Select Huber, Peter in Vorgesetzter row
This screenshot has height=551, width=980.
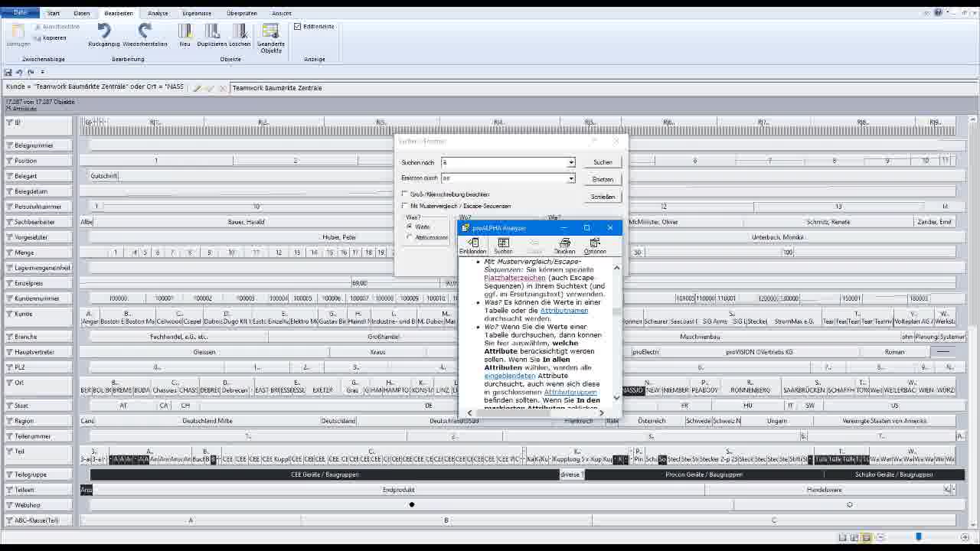point(338,237)
